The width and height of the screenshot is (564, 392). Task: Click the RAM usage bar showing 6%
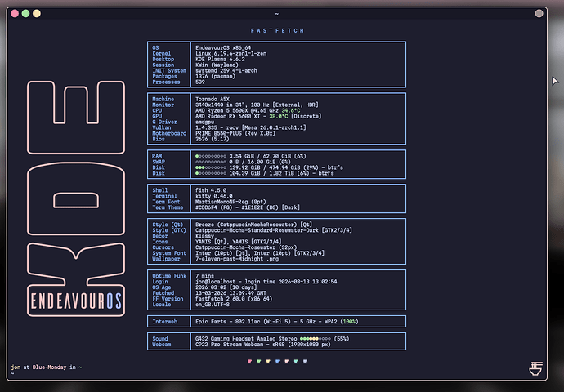pos(211,156)
